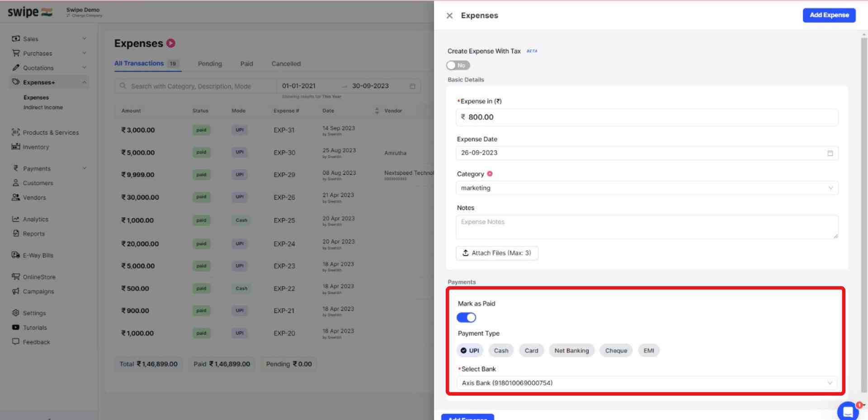Click start date 01-01-2021 in filter
868x420 pixels.
299,86
